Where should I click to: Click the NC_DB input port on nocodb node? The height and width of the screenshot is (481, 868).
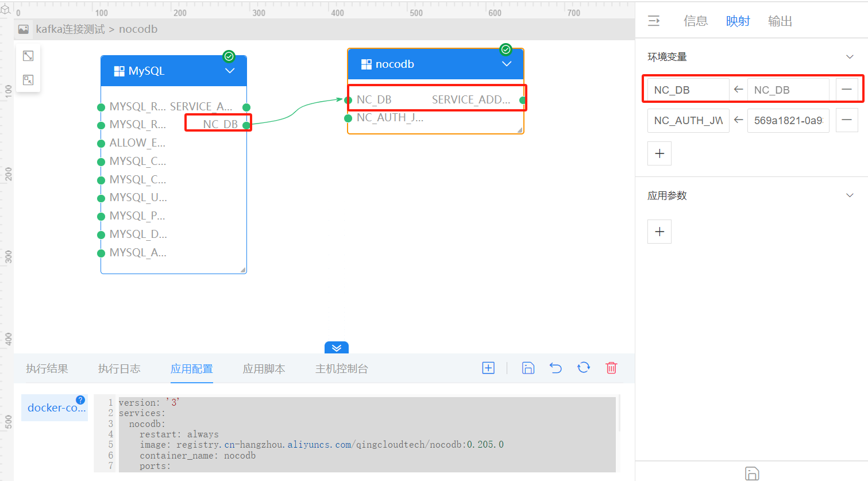348,100
